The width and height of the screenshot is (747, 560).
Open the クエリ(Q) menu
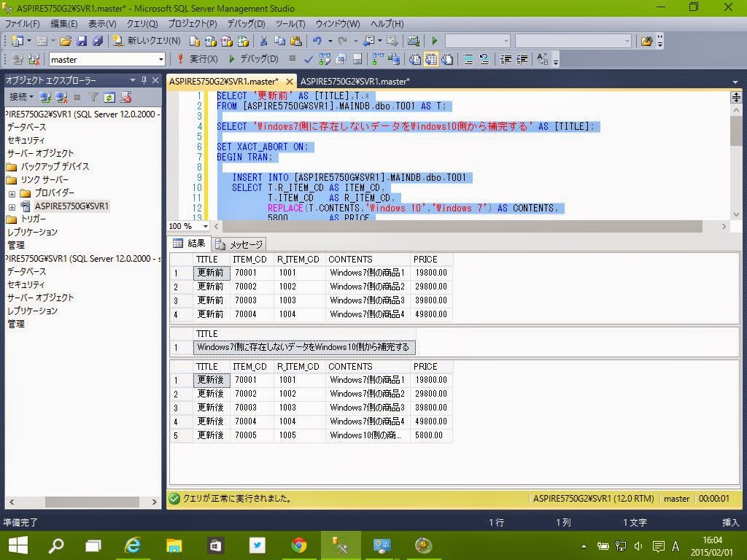click(142, 24)
